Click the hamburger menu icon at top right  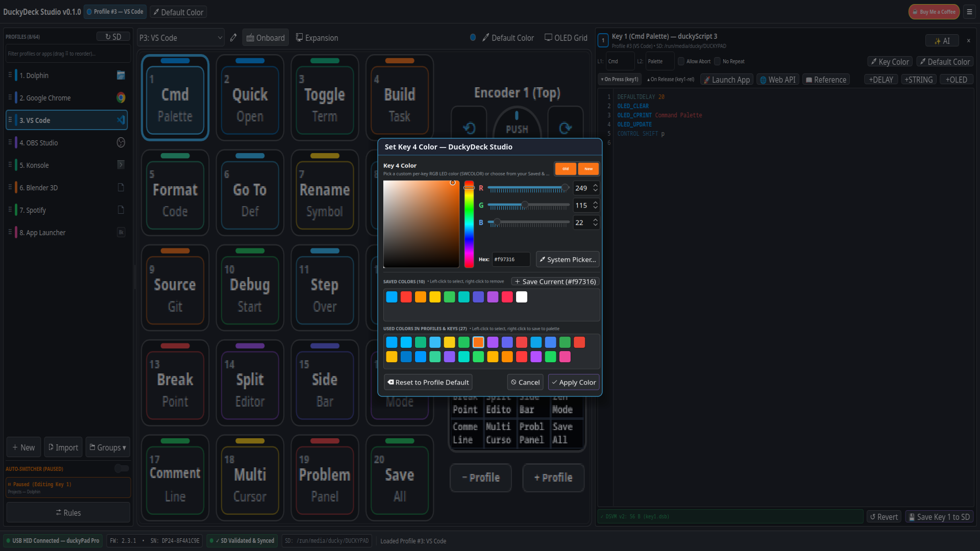coord(969,12)
